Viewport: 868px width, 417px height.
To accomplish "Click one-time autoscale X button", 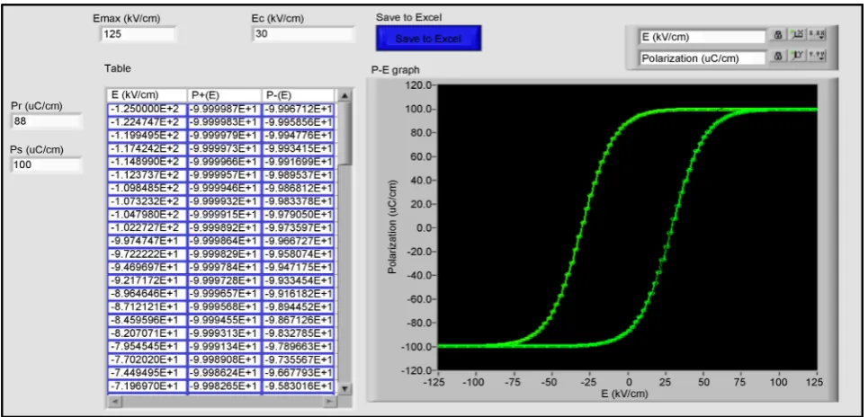I will tap(798, 35).
